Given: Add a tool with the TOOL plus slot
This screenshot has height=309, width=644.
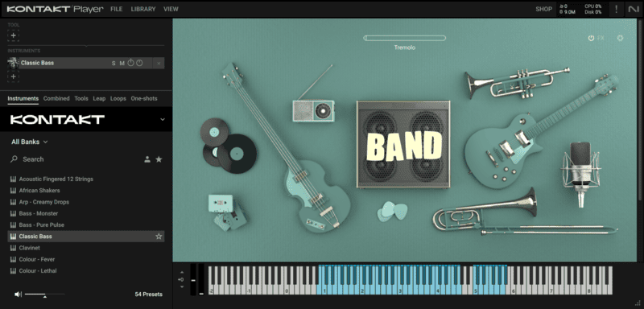Looking at the screenshot, I should (x=13, y=35).
